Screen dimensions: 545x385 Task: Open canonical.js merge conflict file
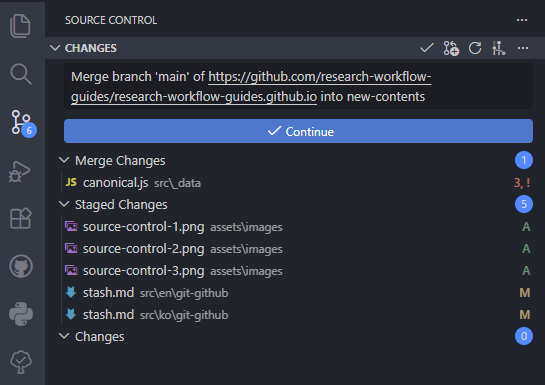pos(295,182)
